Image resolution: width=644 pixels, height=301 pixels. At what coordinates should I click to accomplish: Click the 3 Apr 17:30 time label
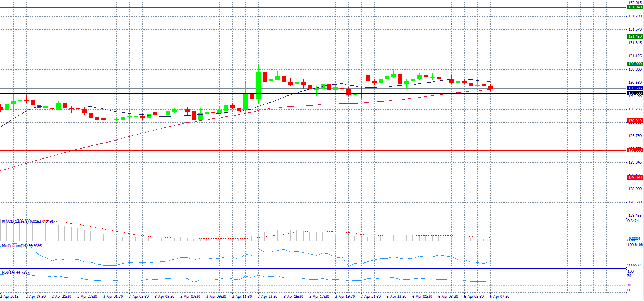[319, 297]
